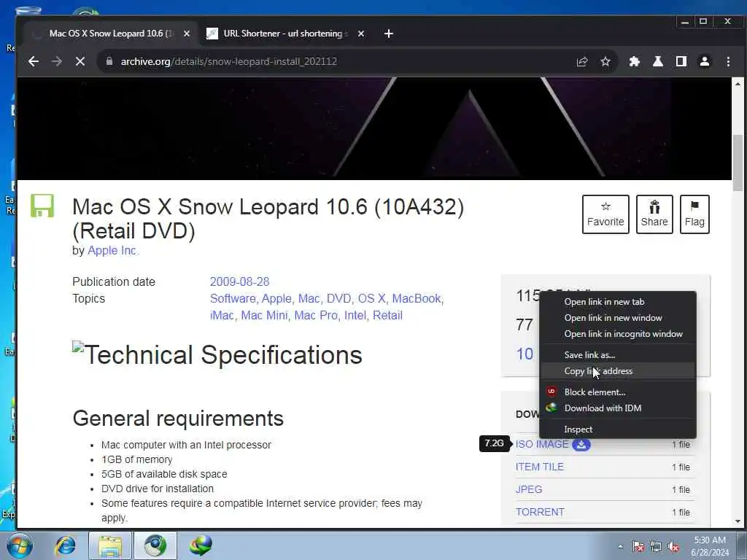The width and height of the screenshot is (747, 560).
Task: Open the Windows Start menu
Action: click(x=19, y=545)
